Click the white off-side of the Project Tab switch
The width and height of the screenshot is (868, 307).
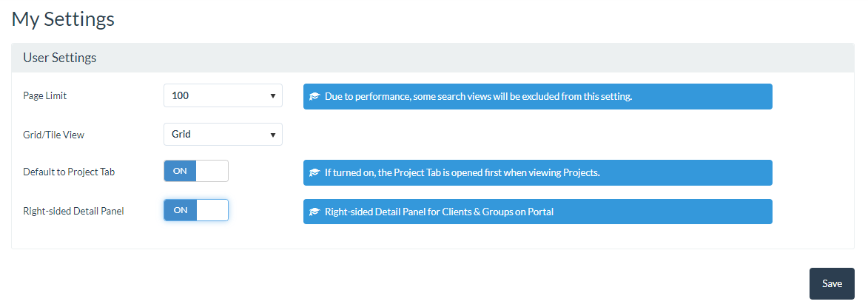[212, 171]
